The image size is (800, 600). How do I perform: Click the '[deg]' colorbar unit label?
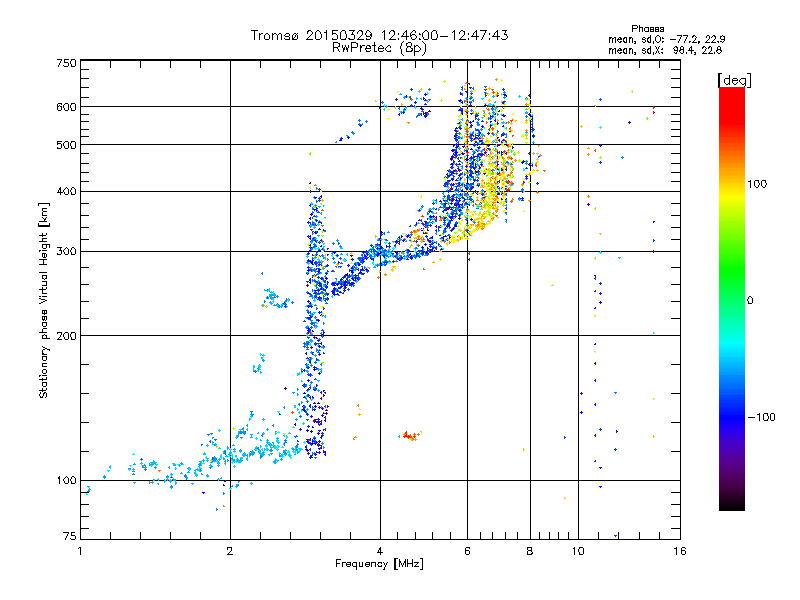click(x=734, y=81)
